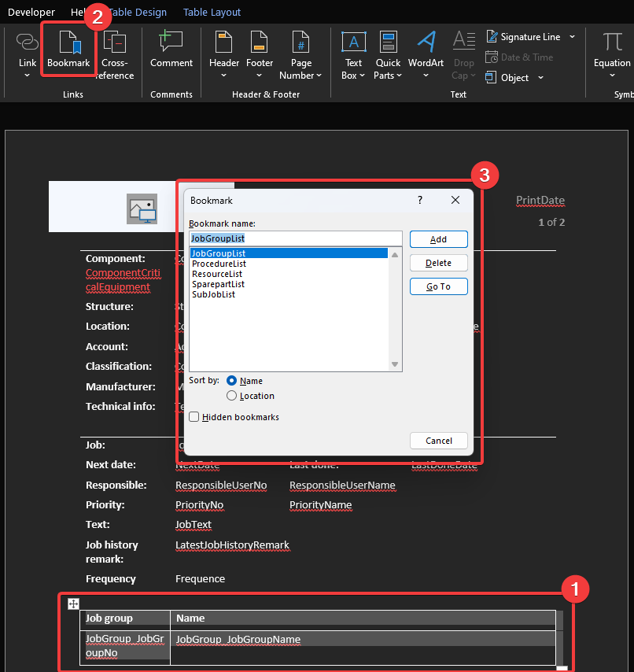The width and height of the screenshot is (634, 672).
Task: Click ResponsibleUserName field text
Action: point(342,486)
